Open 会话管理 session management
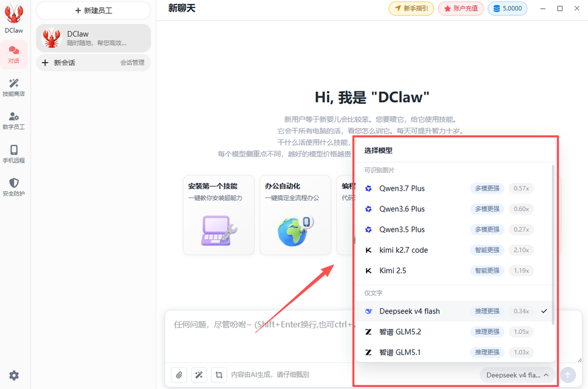Viewport: 588px width, 389px height. coord(132,63)
